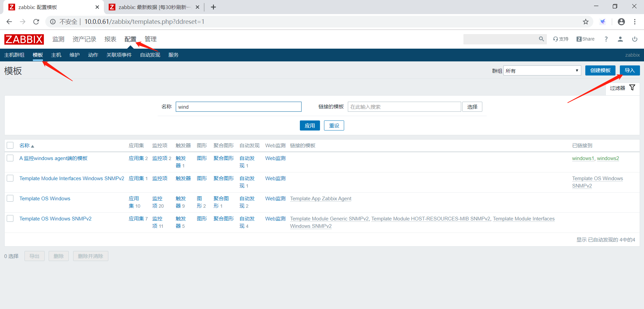The image size is (644, 309).
Task: Click the 重设 reset button
Action: [x=334, y=125]
